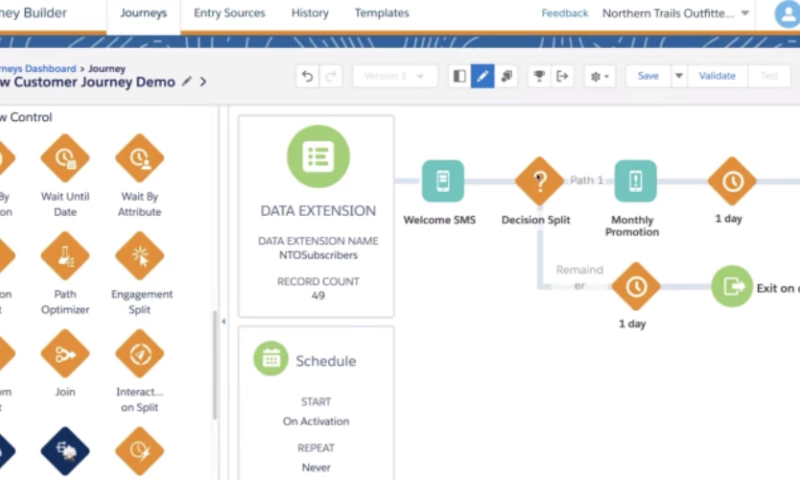This screenshot has width=800, height=480.
Task: Click the undo arrow button
Action: tap(307, 77)
